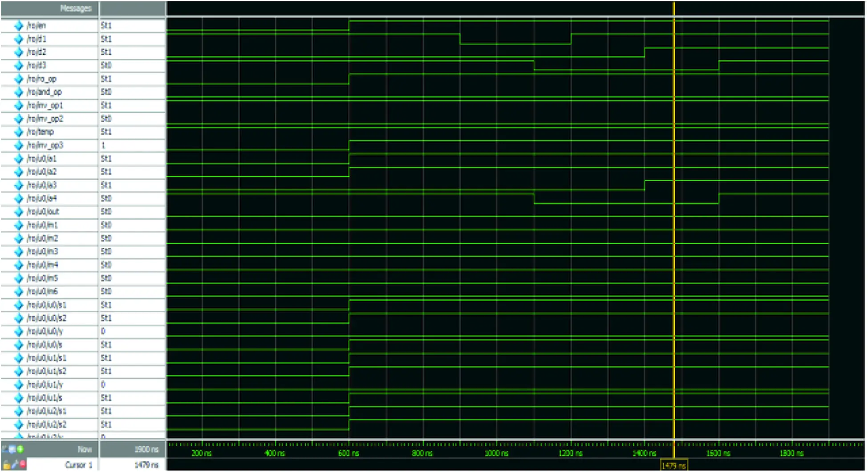The image size is (868, 472).
Task: Click the diamond icon next to /ro/temp
Action: pyautogui.click(x=19, y=132)
